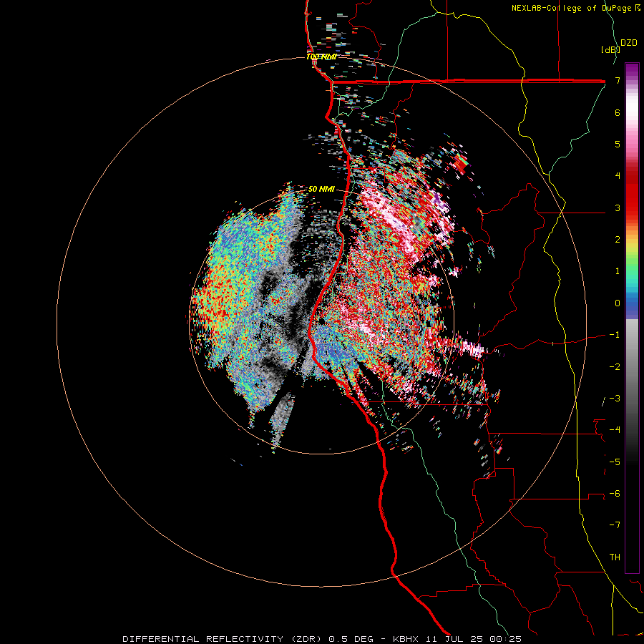Click the purple top segment of the color bar
This screenshot has width=644, height=644.
(632, 70)
